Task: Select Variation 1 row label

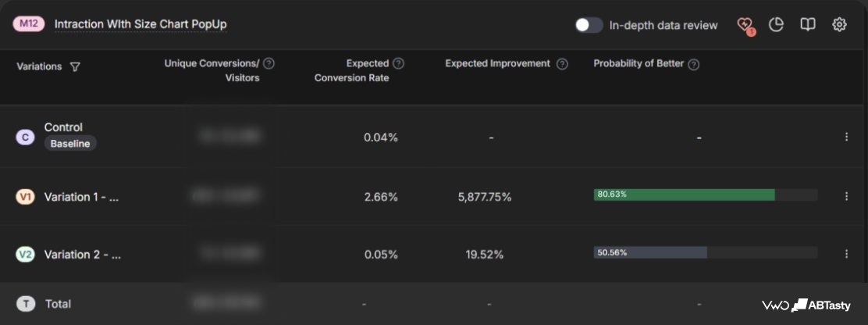Action: (81, 197)
